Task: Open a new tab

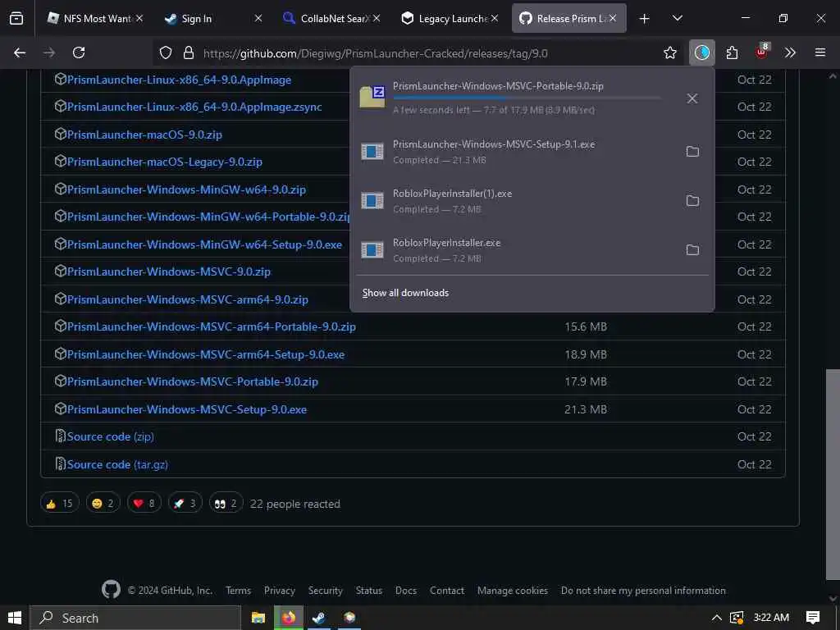Action: pyautogui.click(x=645, y=18)
